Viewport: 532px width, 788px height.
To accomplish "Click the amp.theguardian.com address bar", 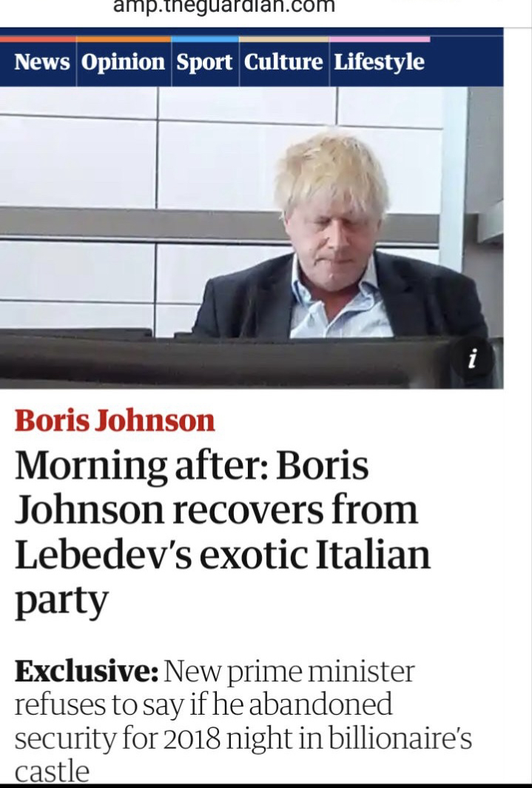I will (x=224, y=7).
